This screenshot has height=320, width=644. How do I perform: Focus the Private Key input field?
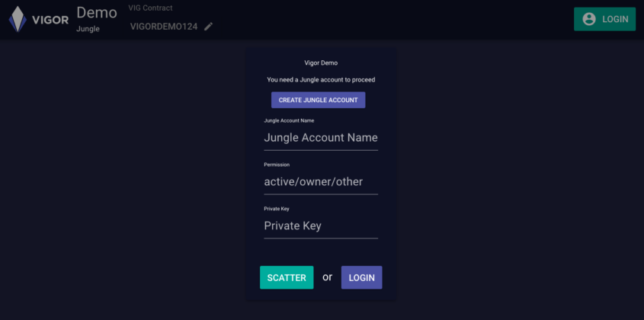[x=321, y=226]
